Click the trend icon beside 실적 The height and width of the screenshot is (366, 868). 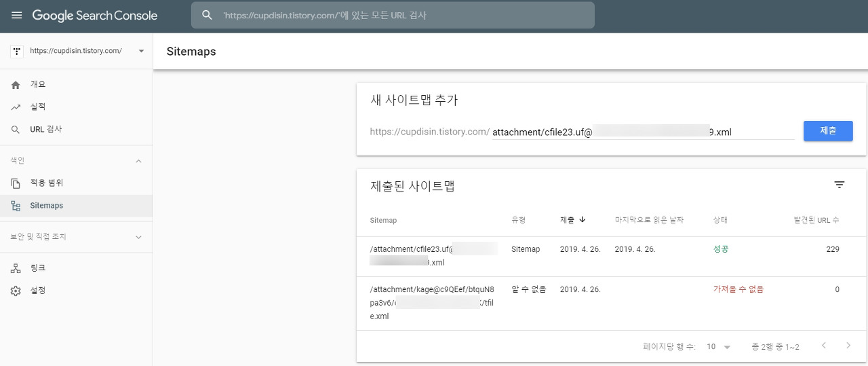coord(16,107)
